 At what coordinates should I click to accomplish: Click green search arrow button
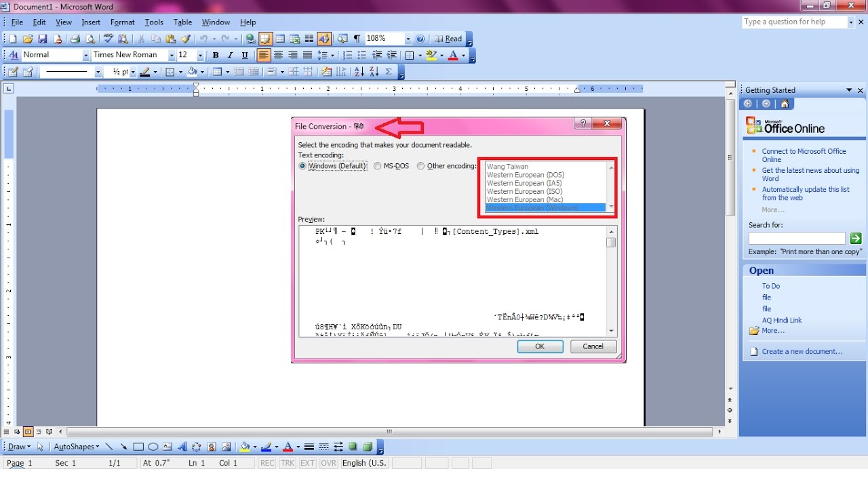pyautogui.click(x=856, y=239)
